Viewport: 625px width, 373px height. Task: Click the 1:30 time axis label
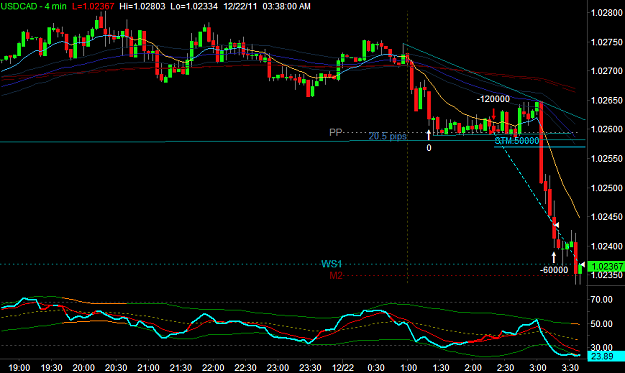(440, 367)
